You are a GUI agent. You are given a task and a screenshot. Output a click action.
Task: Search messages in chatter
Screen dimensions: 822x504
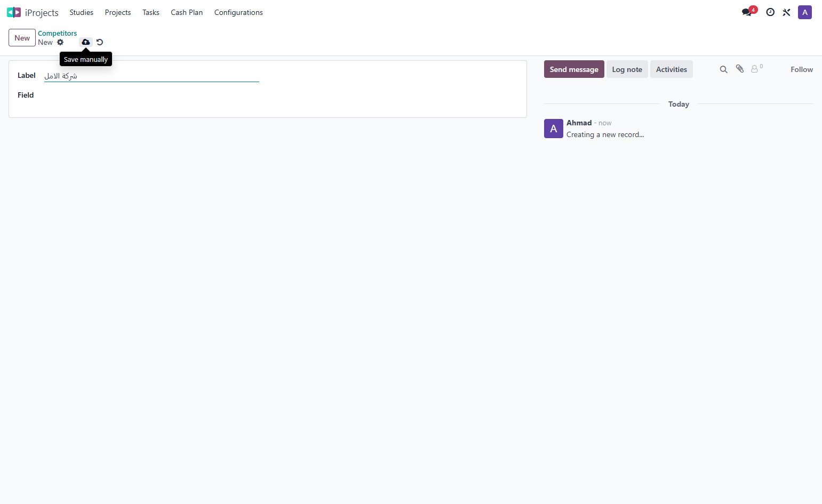tap(724, 69)
